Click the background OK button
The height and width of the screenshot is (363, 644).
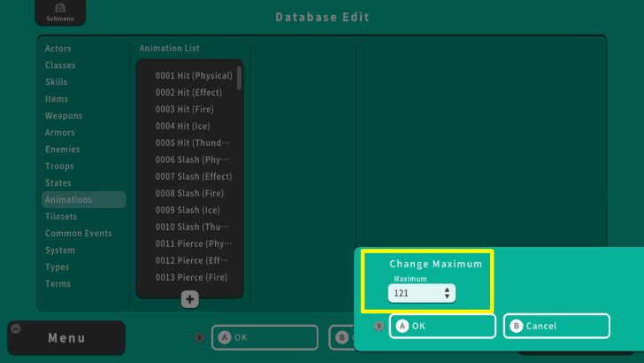point(264,337)
